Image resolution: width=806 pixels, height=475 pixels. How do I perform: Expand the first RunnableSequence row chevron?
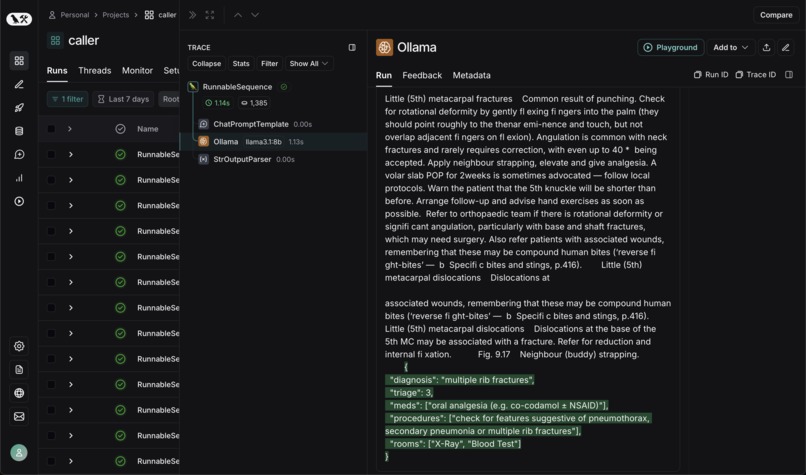[70, 154]
